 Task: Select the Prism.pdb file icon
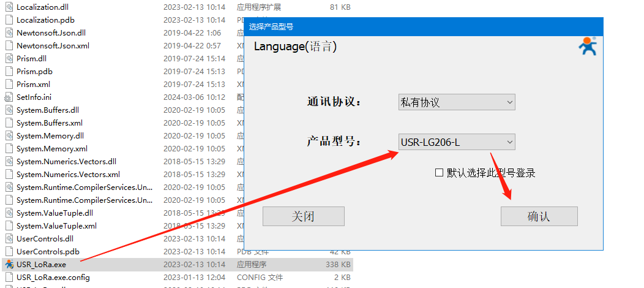click(x=9, y=71)
